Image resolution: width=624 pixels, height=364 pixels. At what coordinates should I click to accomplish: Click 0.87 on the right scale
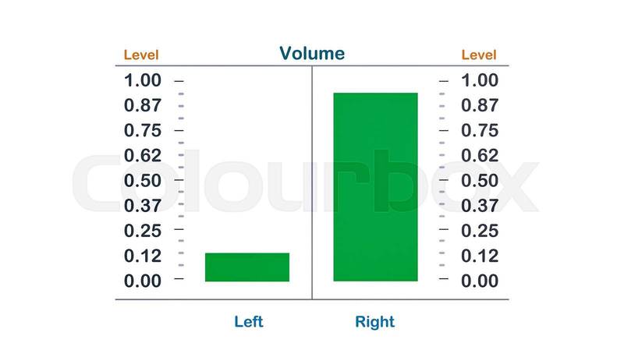480,105
